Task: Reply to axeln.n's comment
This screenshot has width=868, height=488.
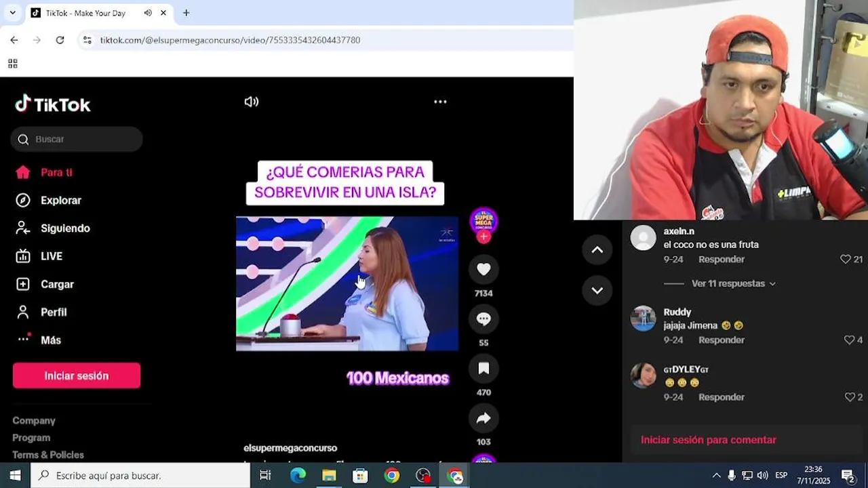Action: (722, 260)
